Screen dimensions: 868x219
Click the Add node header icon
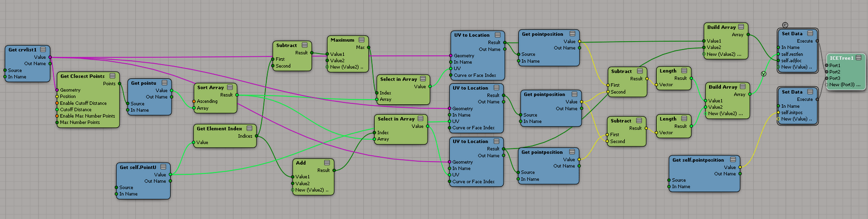tap(327, 163)
